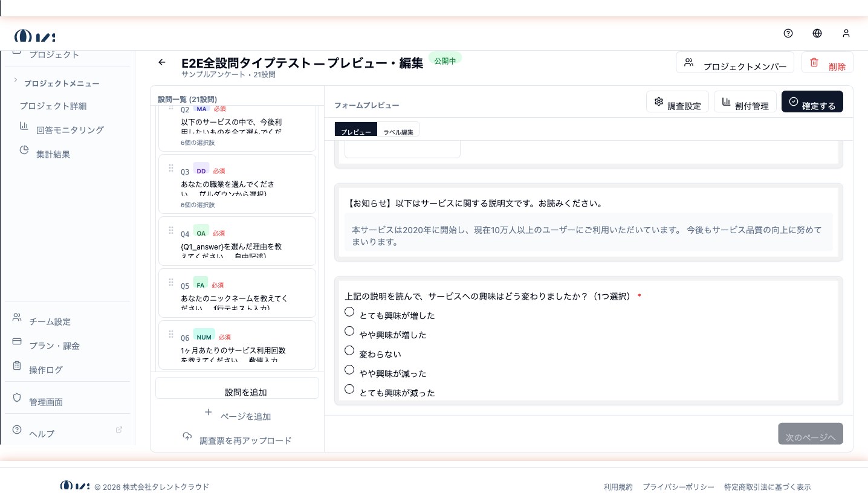The height and width of the screenshot is (499, 868).
Task: Click the help question mark icon in header
Action: pos(788,33)
